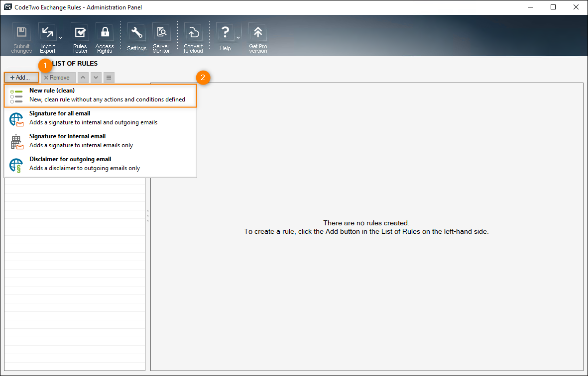Screen dimensions: 588x376
Task: Click the CodeTwo app icon in title bar
Action: [x=7, y=7]
